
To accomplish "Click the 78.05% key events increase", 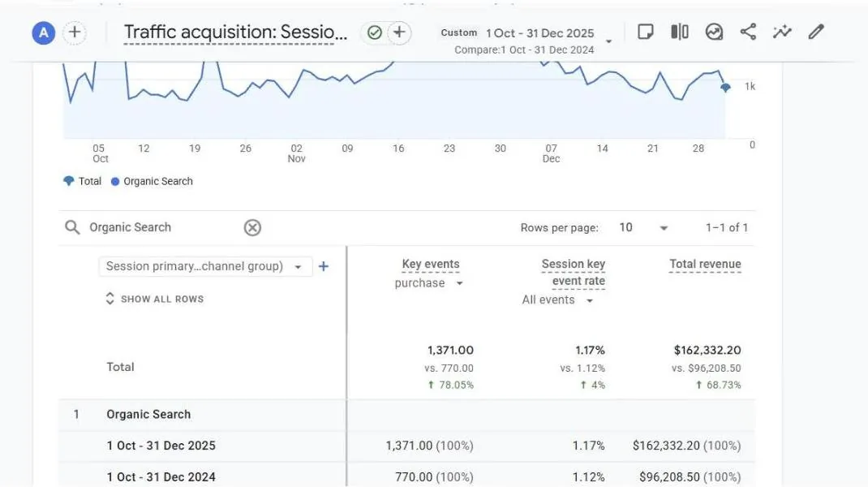I will (x=450, y=385).
